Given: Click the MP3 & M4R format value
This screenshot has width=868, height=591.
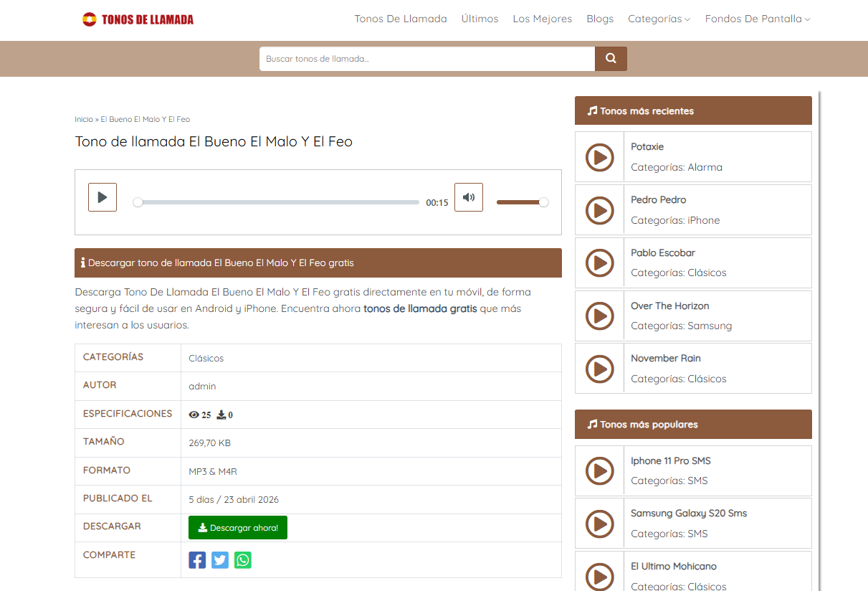Looking at the screenshot, I should (213, 471).
